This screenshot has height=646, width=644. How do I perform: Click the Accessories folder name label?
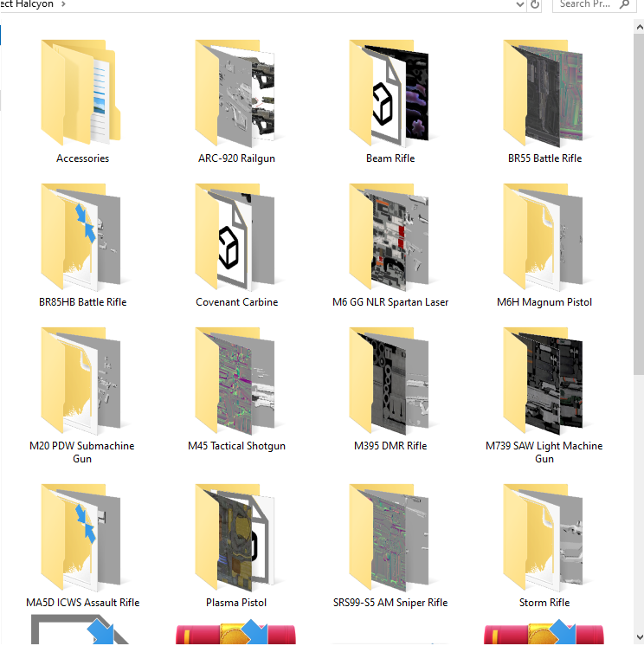pos(82,158)
